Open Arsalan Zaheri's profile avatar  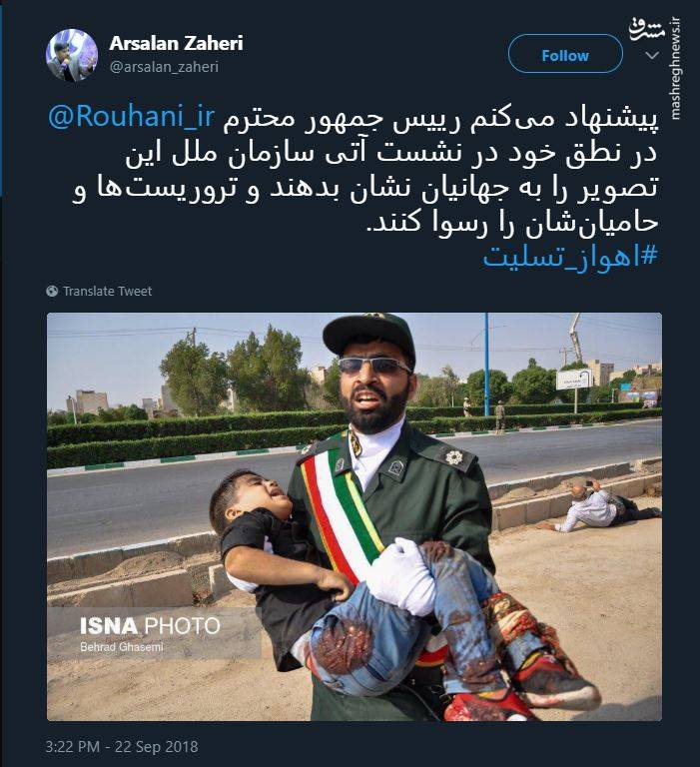click(x=72, y=55)
